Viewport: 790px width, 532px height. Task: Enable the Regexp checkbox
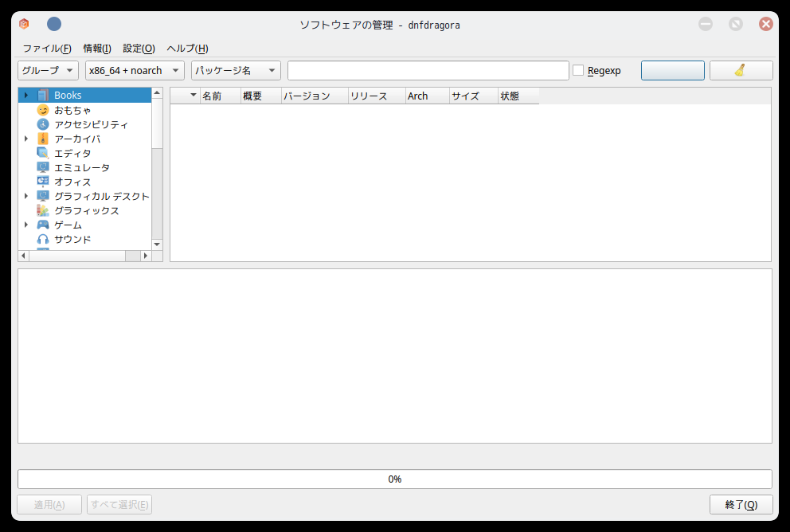point(577,70)
